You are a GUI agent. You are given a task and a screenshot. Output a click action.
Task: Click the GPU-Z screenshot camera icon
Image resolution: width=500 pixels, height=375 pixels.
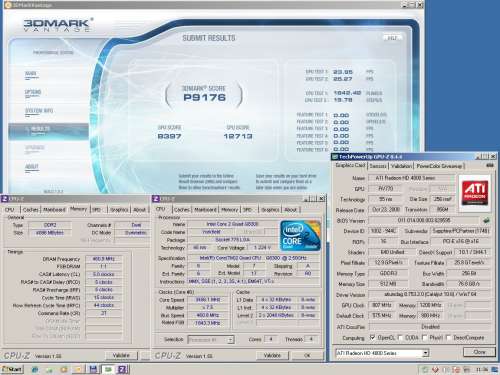coord(490,165)
